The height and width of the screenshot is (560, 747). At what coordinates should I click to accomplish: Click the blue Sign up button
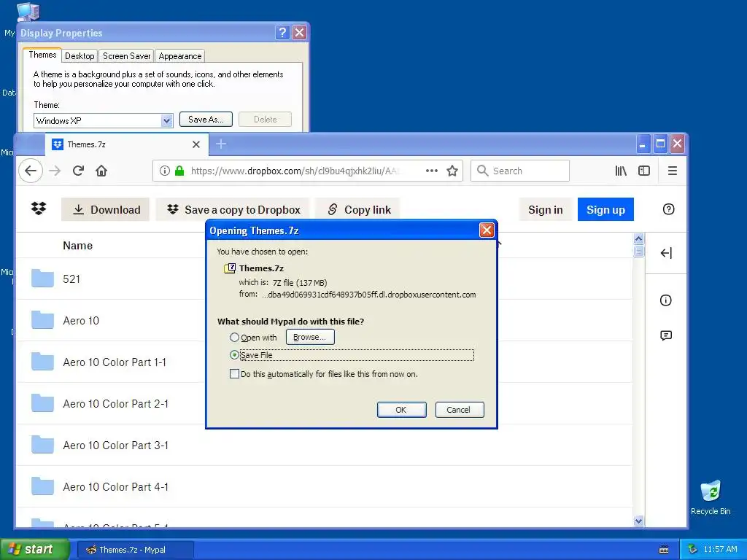pos(605,209)
